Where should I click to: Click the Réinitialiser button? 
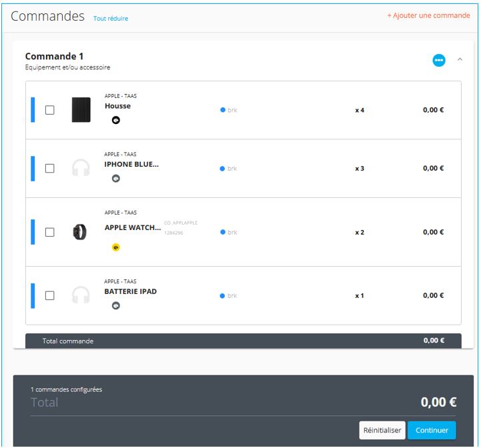pyautogui.click(x=382, y=430)
